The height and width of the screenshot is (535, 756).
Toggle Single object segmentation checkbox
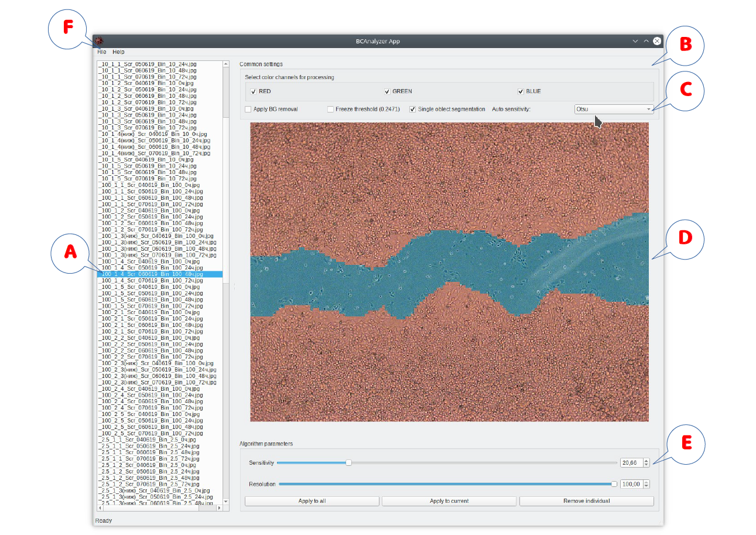click(x=413, y=109)
